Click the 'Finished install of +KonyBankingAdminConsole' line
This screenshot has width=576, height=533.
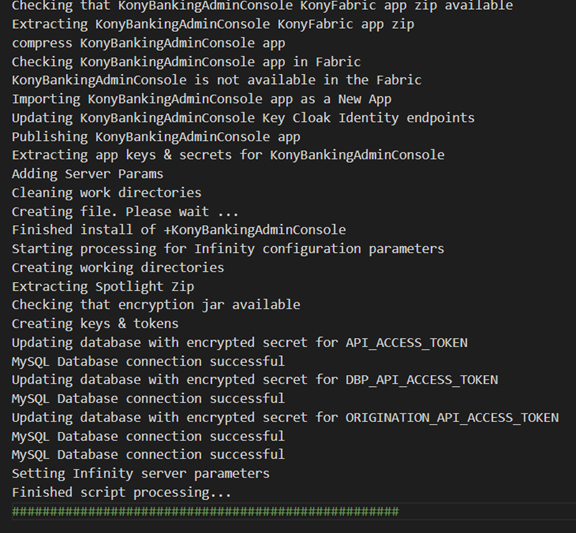click(179, 230)
